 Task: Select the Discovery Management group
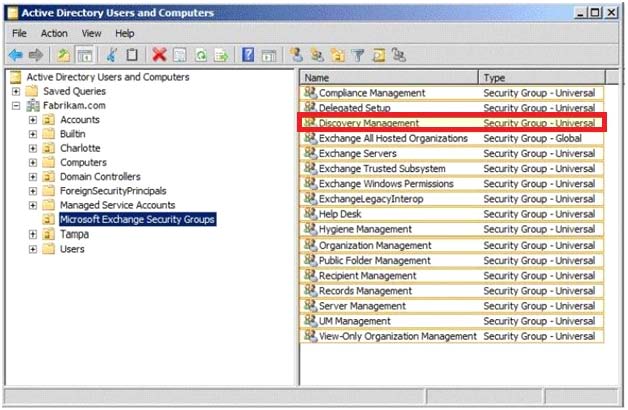tap(452, 123)
